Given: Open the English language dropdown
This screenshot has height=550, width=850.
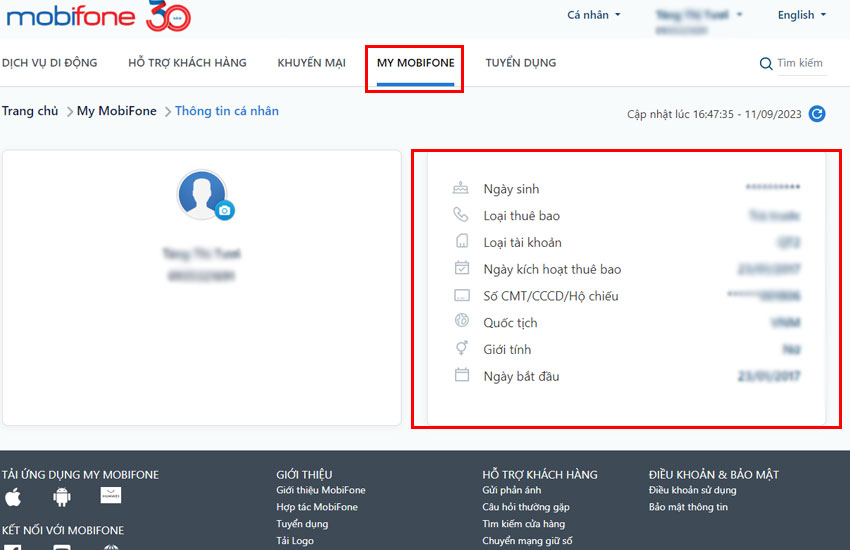Looking at the screenshot, I should point(802,15).
